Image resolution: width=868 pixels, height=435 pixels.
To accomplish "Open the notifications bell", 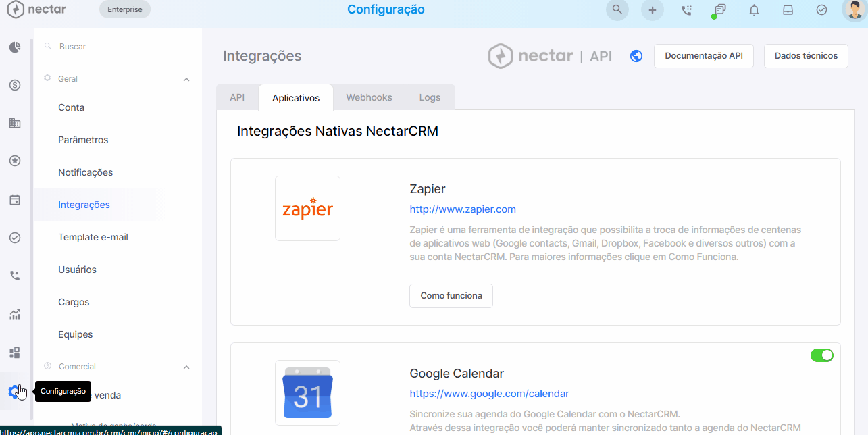I will click(x=755, y=9).
